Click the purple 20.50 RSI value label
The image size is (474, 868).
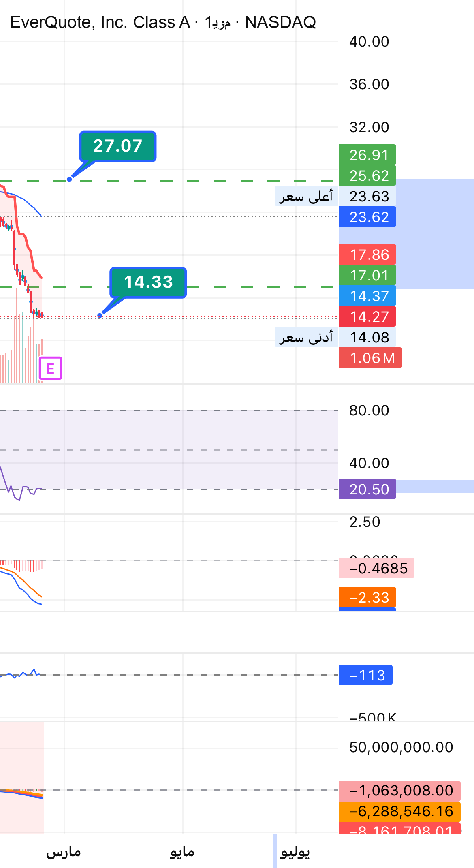pyautogui.click(x=367, y=489)
